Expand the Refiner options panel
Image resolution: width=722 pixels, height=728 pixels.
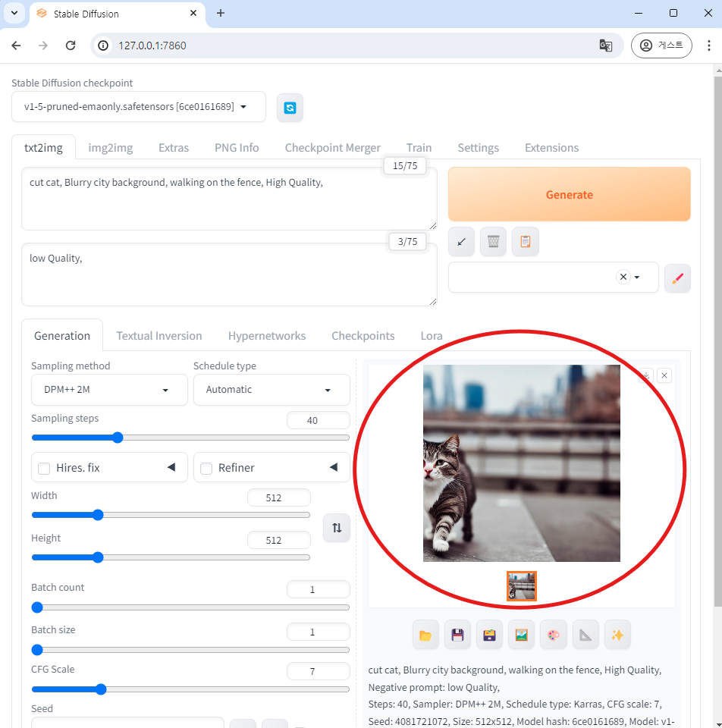tap(334, 467)
